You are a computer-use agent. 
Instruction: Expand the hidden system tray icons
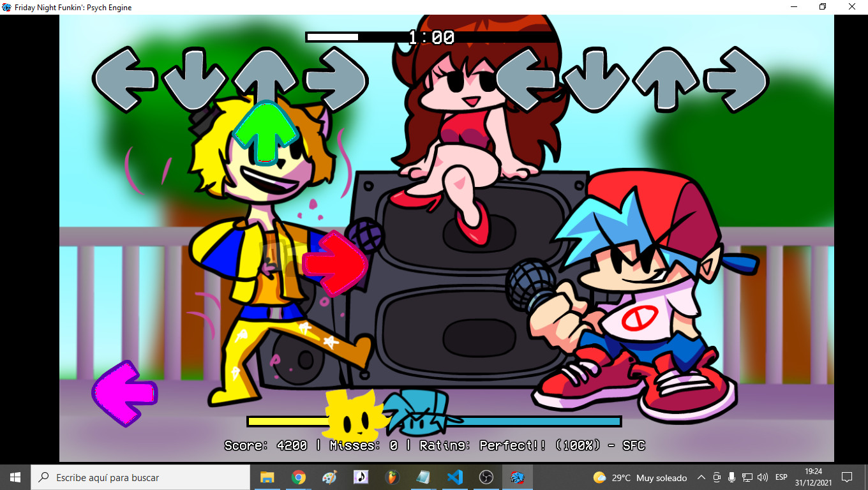pos(701,477)
